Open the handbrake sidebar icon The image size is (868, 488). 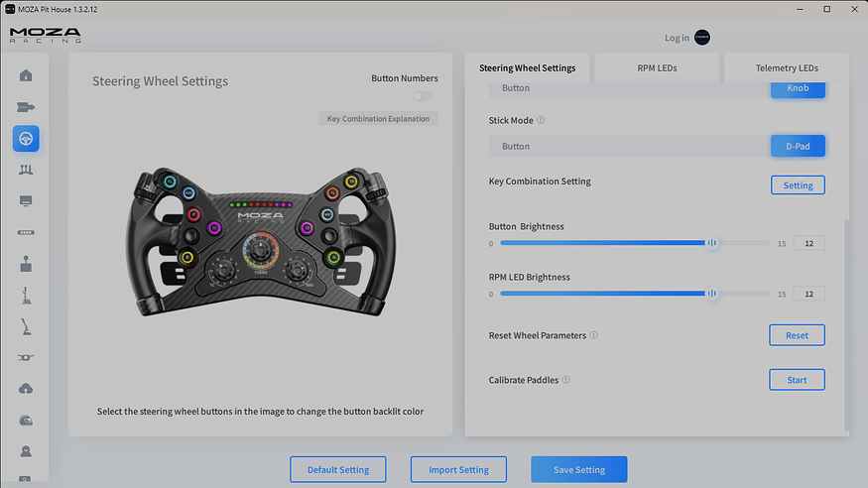pos(26,327)
